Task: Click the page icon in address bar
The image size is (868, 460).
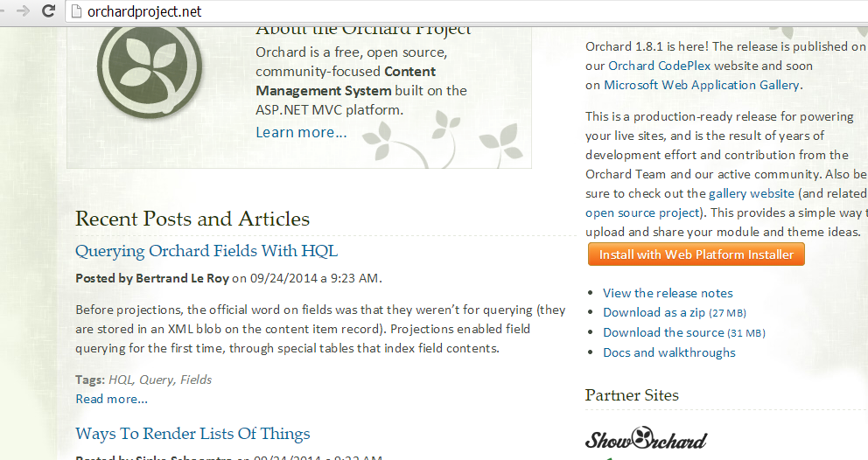Action: [x=77, y=11]
